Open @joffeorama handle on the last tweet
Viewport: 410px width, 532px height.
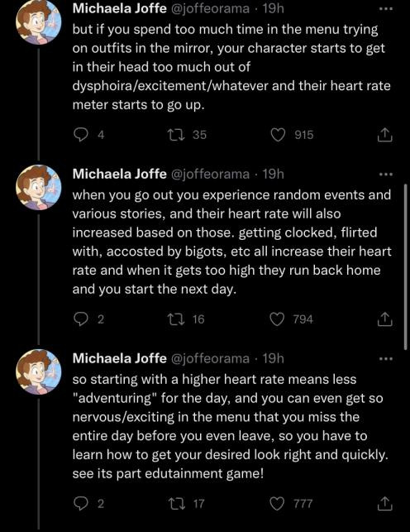[x=211, y=358]
